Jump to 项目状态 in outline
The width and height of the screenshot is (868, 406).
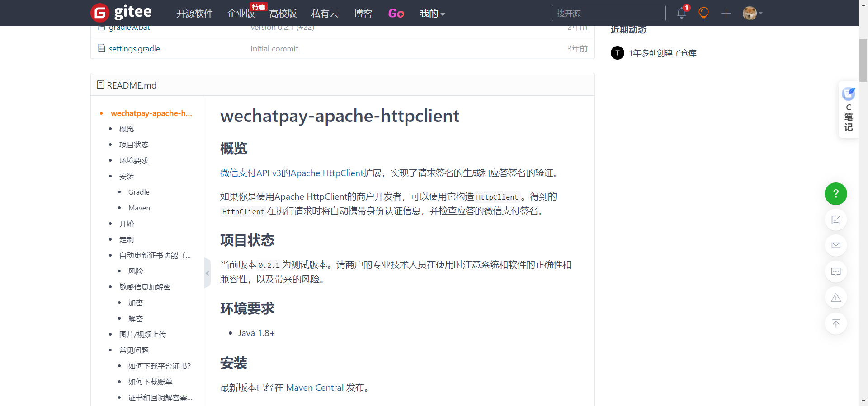tap(134, 145)
